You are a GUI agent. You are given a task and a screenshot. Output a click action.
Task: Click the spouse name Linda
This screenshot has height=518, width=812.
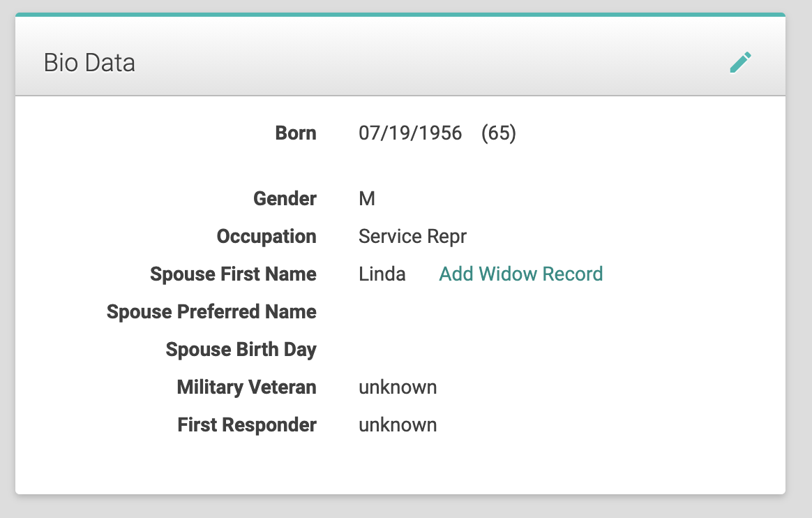(x=382, y=274)
